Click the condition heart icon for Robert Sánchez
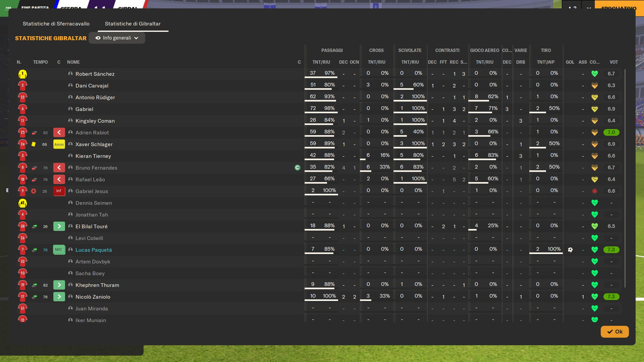Viewport: 644px width, 362px height. pyautogui.click(x=594, y=74)
